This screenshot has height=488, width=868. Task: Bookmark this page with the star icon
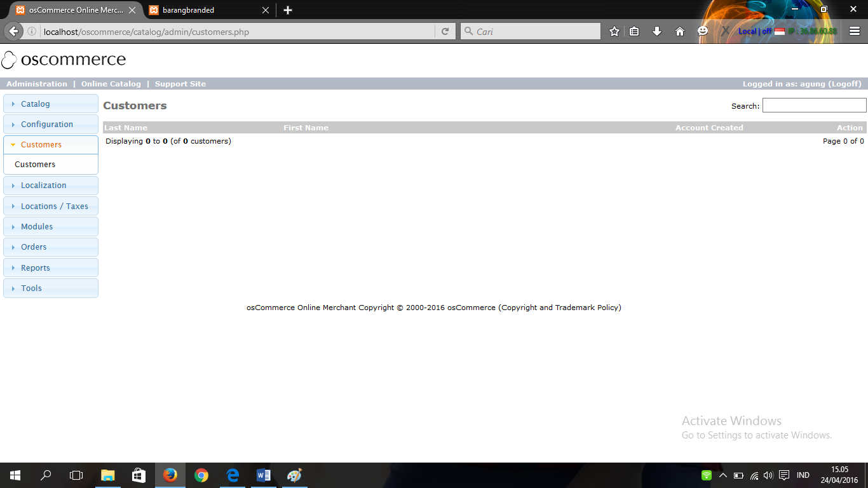(614, 31)
